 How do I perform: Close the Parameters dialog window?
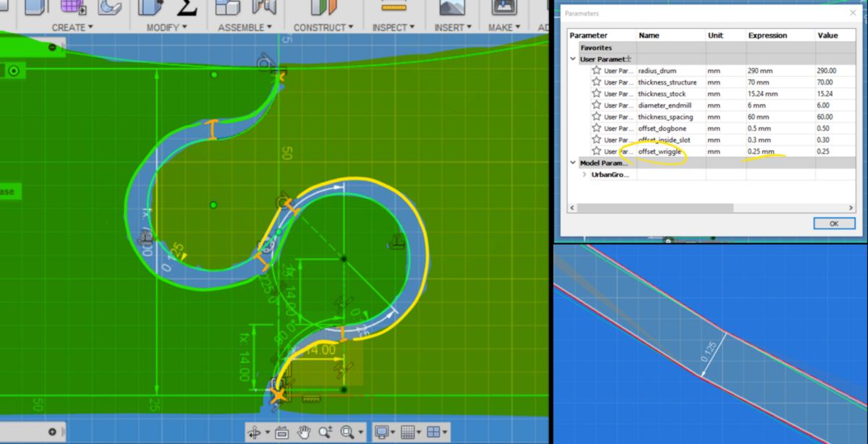pyautogui.click(x=853, y=13)
